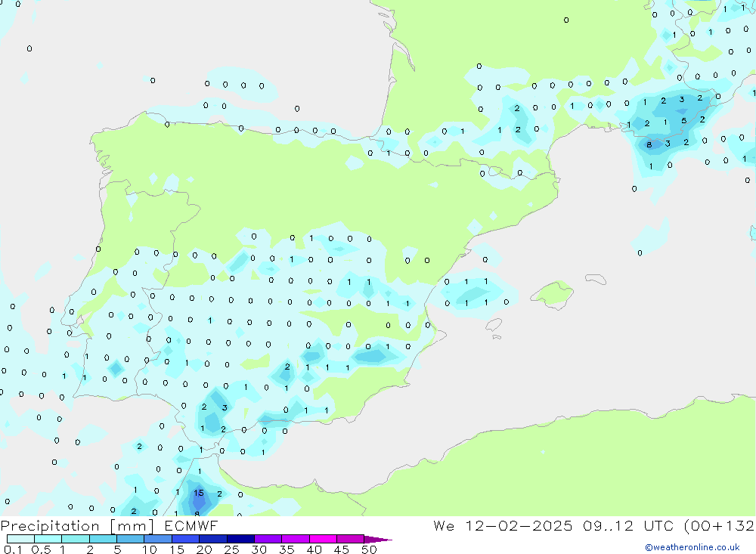Click the '50' legend scale label
The image size is (756, 554).
[x=369, y=549]
